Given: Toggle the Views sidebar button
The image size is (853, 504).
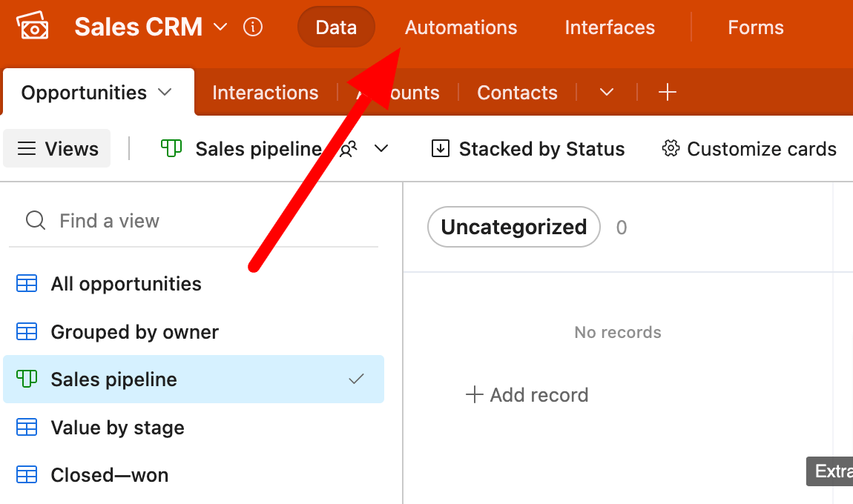Looking at the screenshot, I should point(57,148).
